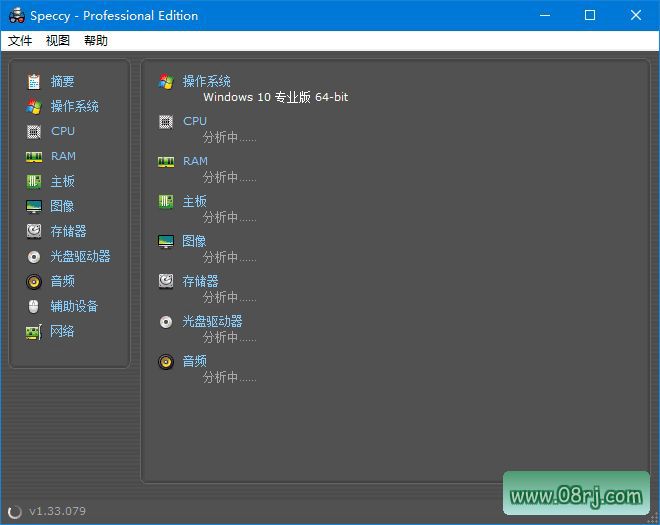Click the Speccy app icon in title bar
Screen dimensions: 660x525
(x=17, y=16)
